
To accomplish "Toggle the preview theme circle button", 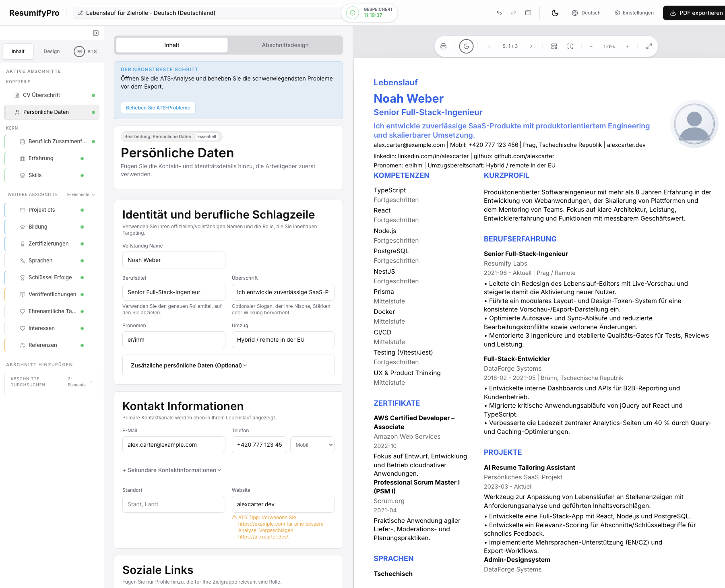I will (x=466, y=47).
